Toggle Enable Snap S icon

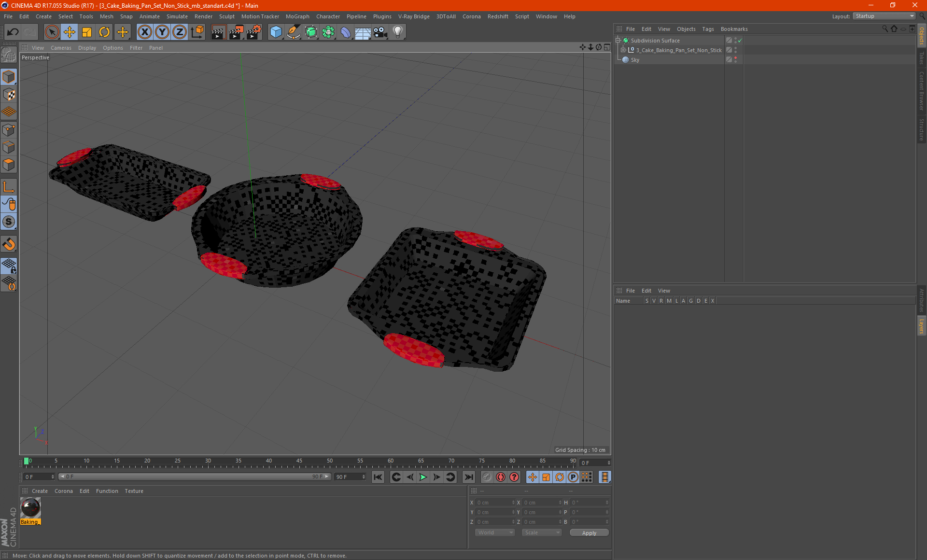click(x=9, y=222)
